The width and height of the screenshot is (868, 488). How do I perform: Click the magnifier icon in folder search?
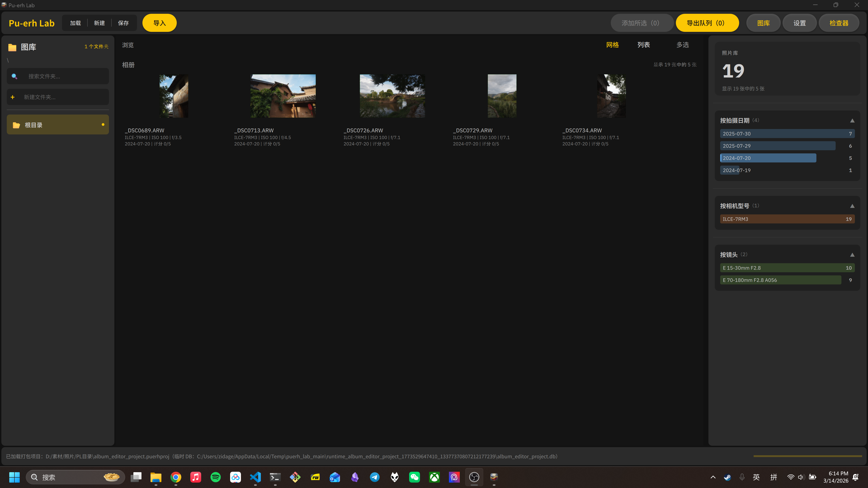14,76
